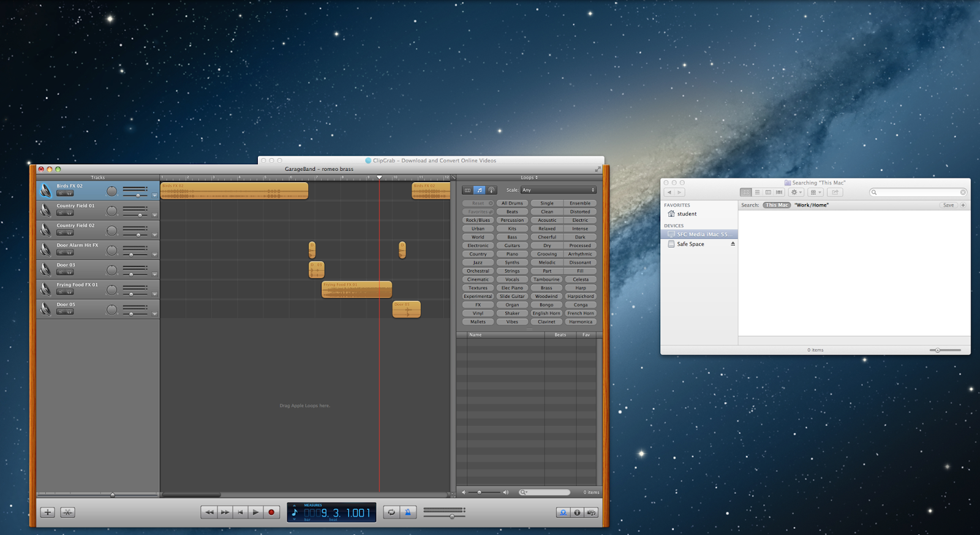Select the Rock/Blues genre keyword
The image size is (980, 535).
(x=478, y=220)
